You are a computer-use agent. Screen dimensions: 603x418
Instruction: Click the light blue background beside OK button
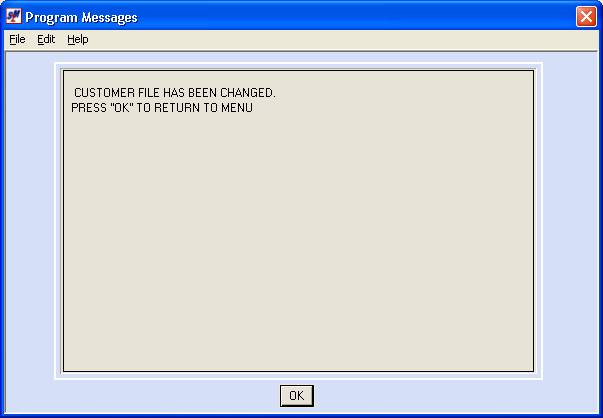pos(423,396)
